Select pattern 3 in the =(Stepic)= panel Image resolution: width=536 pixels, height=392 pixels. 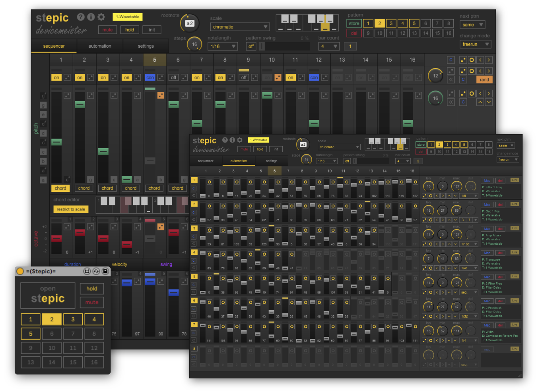click(73, 319)
